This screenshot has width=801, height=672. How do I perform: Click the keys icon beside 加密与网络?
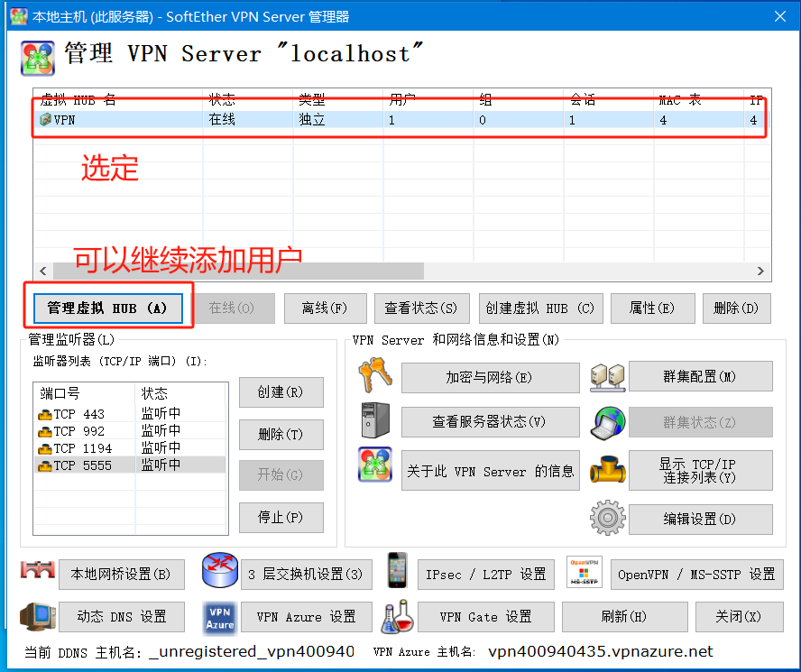coord(375,375)
